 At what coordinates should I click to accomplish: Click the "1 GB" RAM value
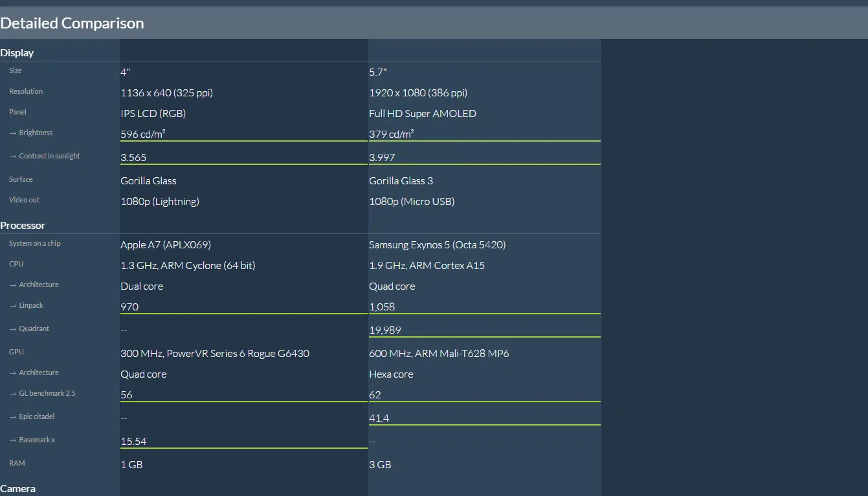click(x=131, y=464)
